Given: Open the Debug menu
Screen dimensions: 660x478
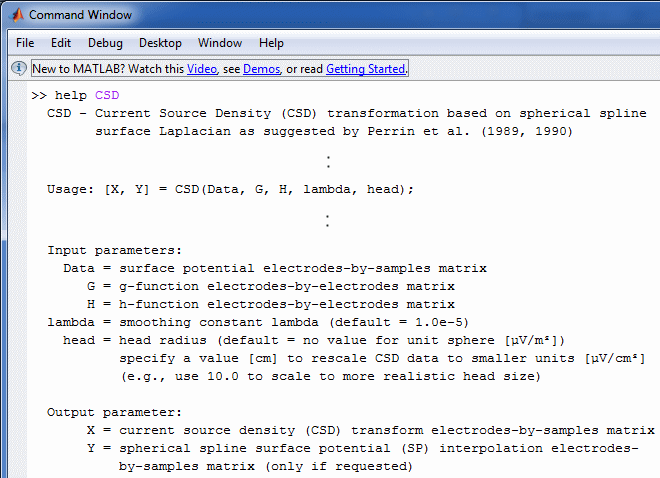Looking at the screenshot, I should point(105,43).
